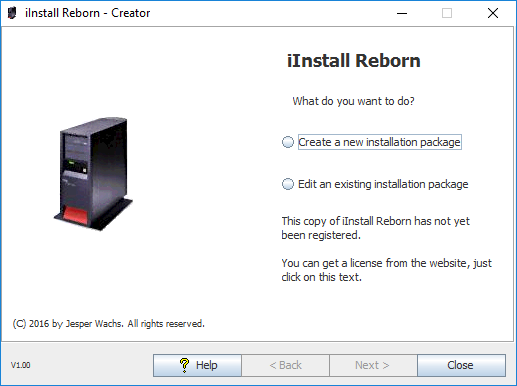Click the grayed-out Back button
Screen dimensions: 517x386
(x=285, y=365)
